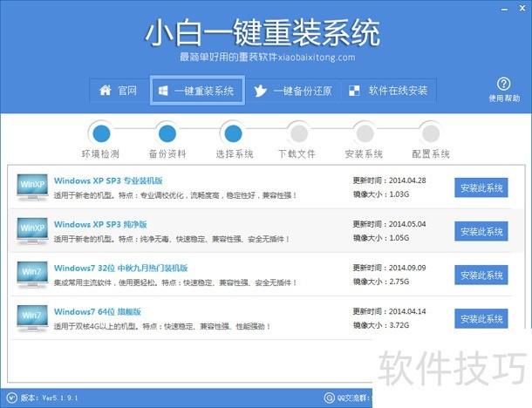The image size is (532, 408).
Task: Click Win7 monitor icon for 32位 装机版
Action: click(32, 275)
